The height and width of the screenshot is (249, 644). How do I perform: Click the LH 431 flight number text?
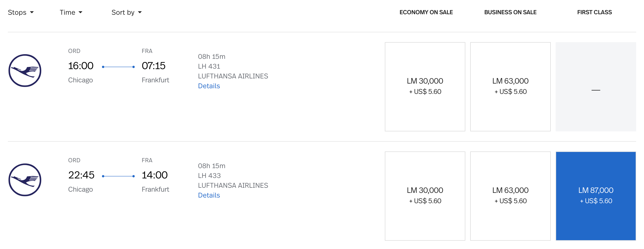[209, 66]
